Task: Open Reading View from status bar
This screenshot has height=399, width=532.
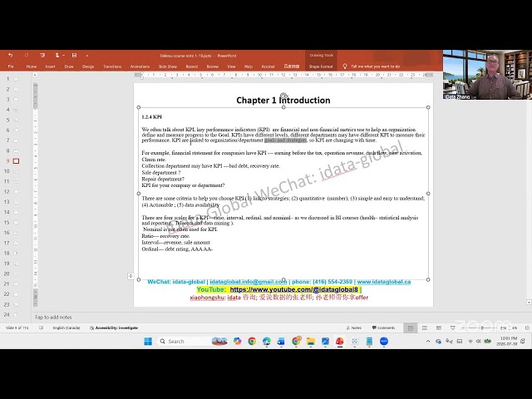Action: pyautogui.click(x=439, y=328)
